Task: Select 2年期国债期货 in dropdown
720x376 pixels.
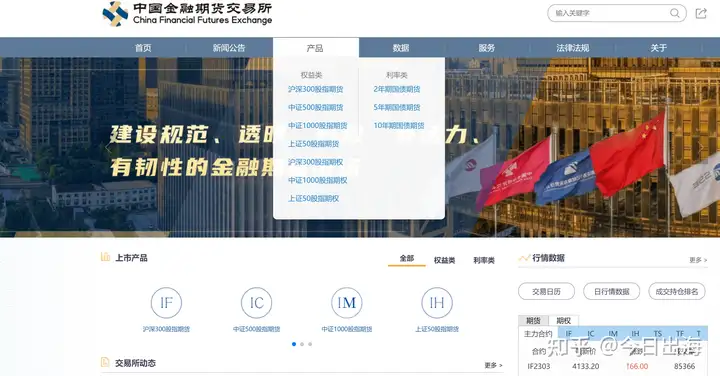Action: (x=397, y=89)
